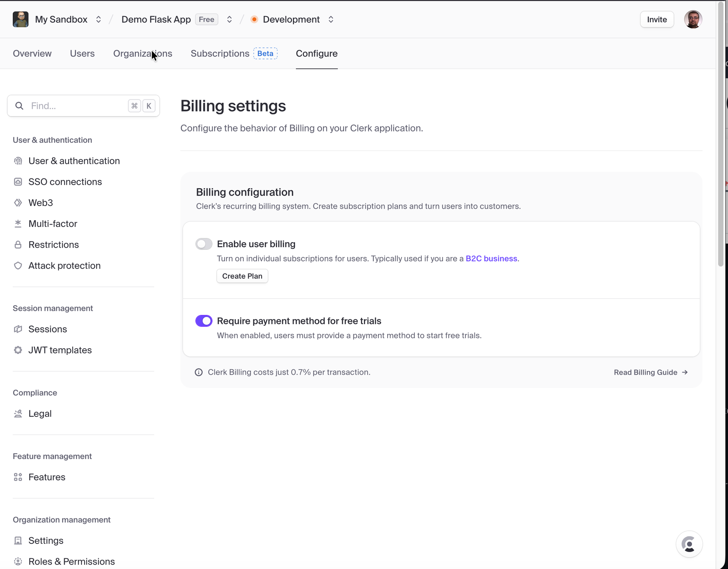Switch to the Subscriptions tab
The image size is (728, 569).
(x=220, y=54)
